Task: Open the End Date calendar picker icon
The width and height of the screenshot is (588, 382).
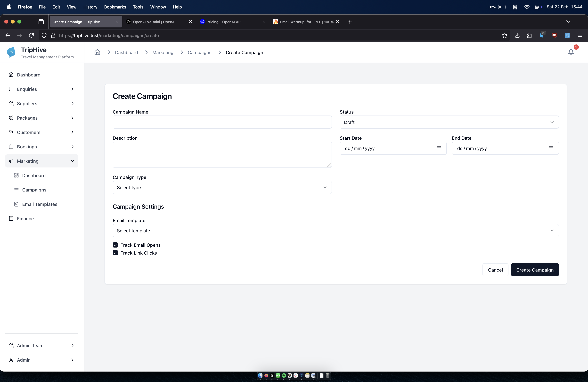Action: pyautogui.click(x=551, y=148)
